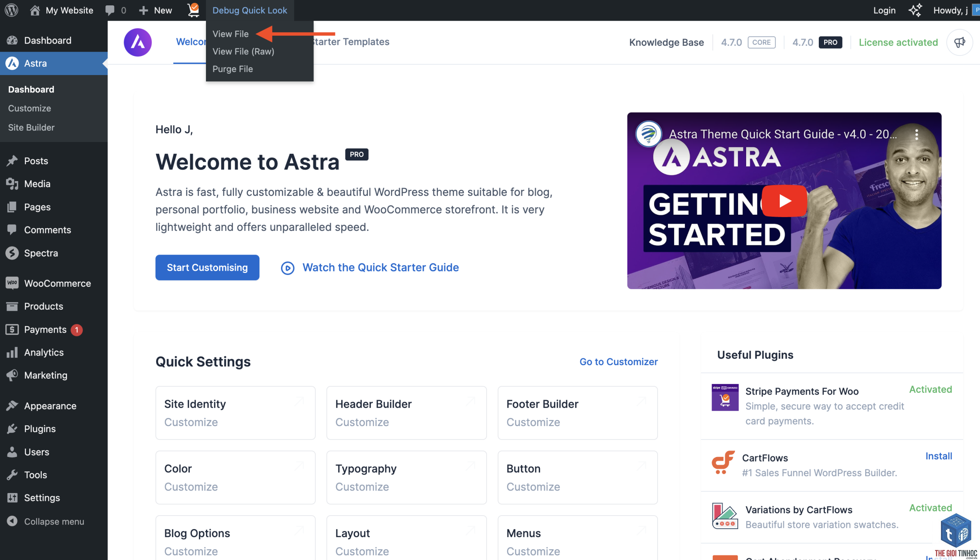Open My Website home link
This screenshot has height=560, width=980.
pyautogui.click(x=62, y=10)
